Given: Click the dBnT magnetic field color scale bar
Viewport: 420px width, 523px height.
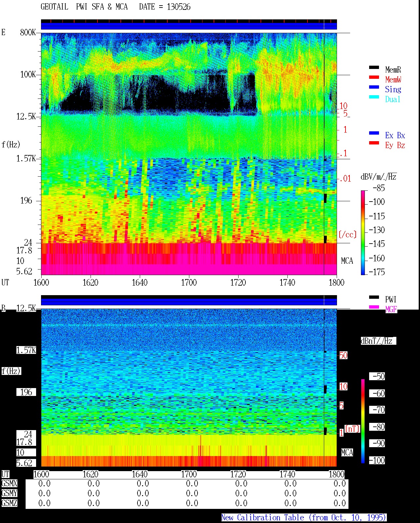Looking at the screenshot, I should coord(363,421).
